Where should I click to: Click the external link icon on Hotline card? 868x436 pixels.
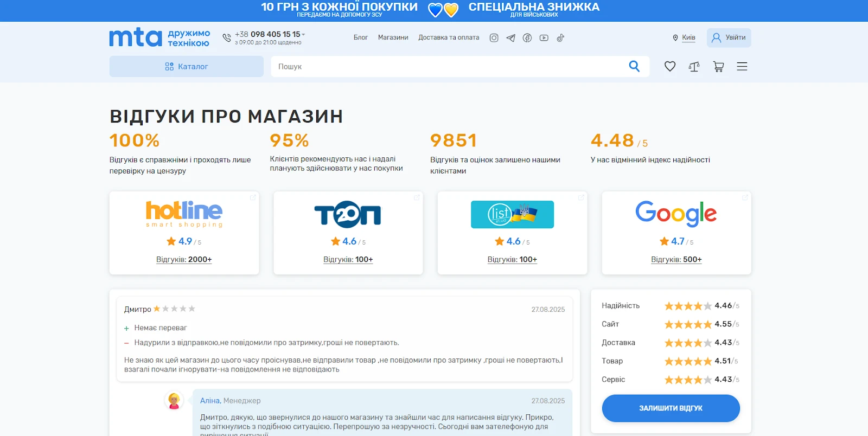(x=253, y=197)
